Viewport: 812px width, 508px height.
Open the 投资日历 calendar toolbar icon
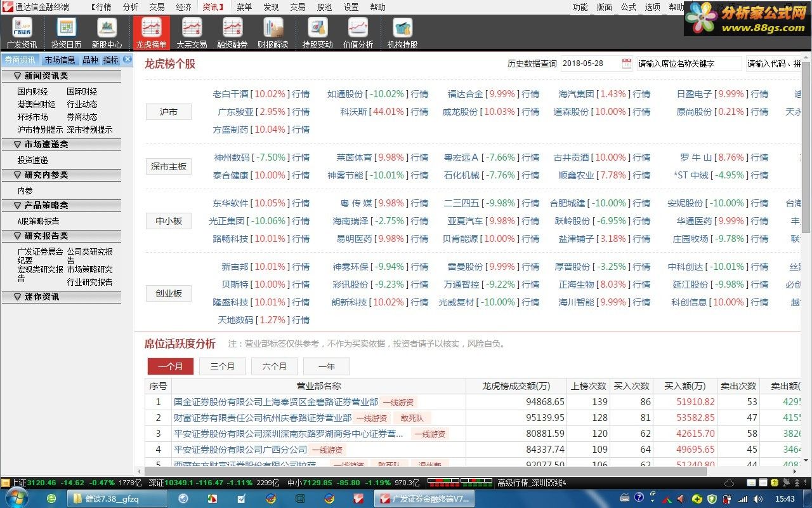pos(66,33)
